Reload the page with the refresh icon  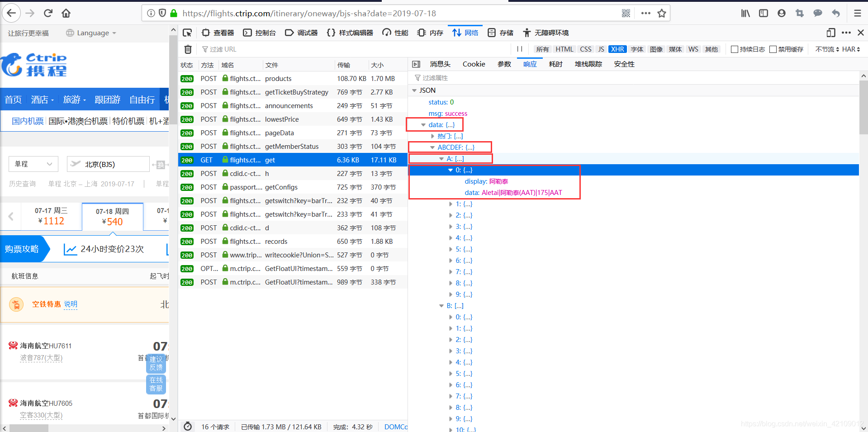48,13
